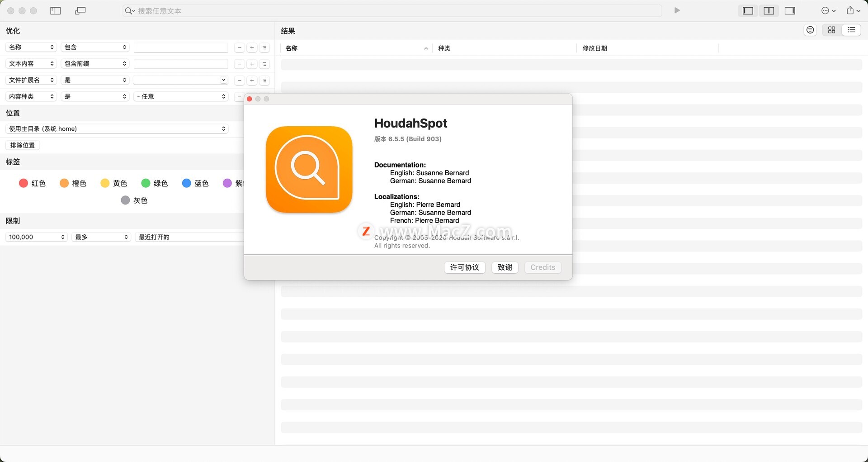The image size is (868, 462).
Task: Switch results to grid view
Action: tap(831, 30)
